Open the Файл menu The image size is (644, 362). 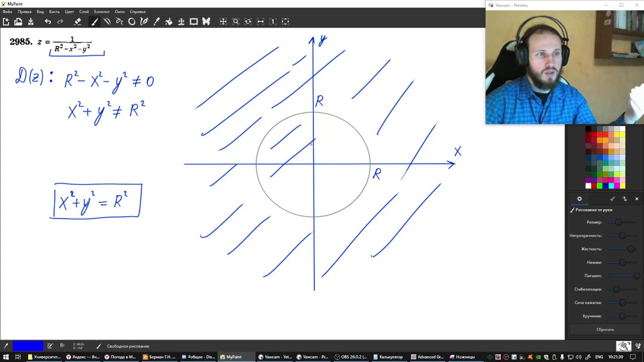[x=7, y=12]
